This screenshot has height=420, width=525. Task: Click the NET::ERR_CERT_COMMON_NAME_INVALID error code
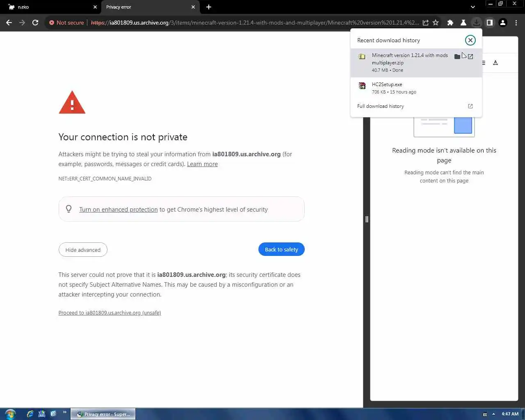[x=105, y=179]
